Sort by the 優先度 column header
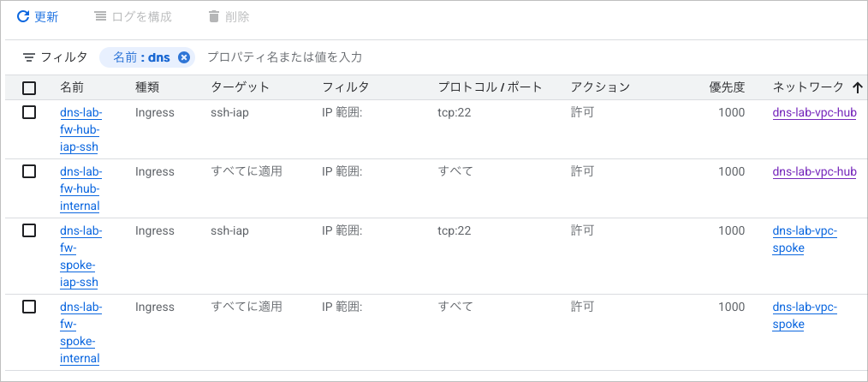The height and width of the screenshot is (382, 868). tap(727, 87)
